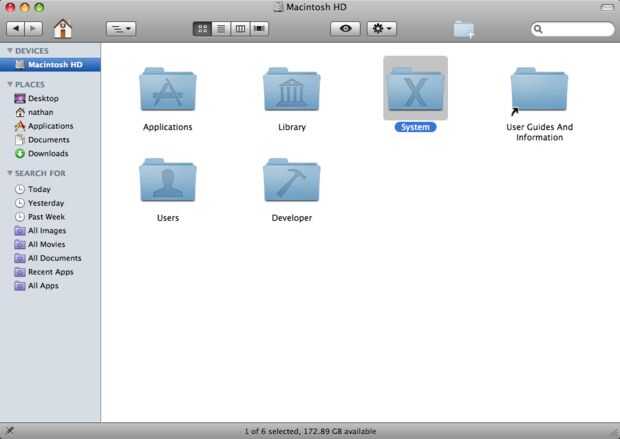The image size is (620, 439).
Task: Click the highlighted System label
Action: tap(415, 127)
